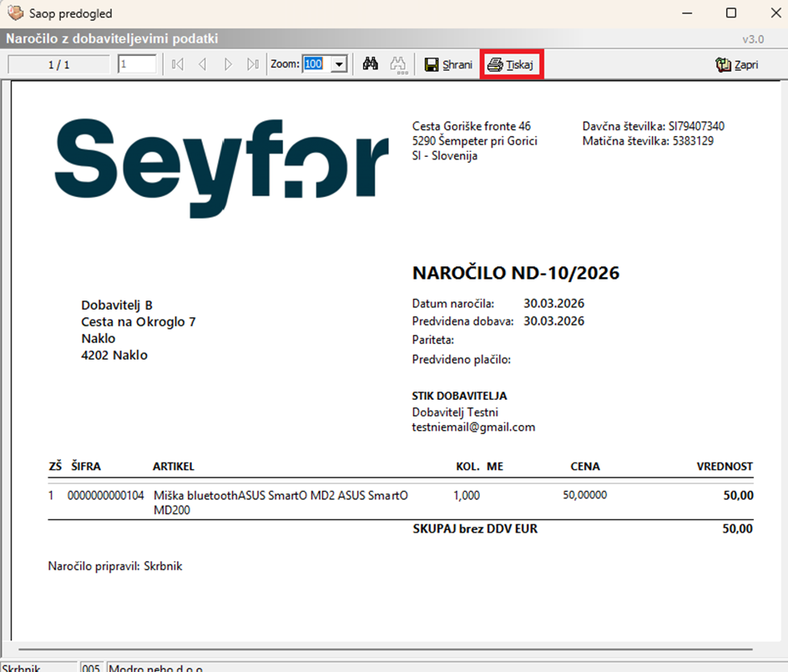Click the Saop predogled app icon
Viewport: 788px width, 672px height.
(x=16, y=13)
